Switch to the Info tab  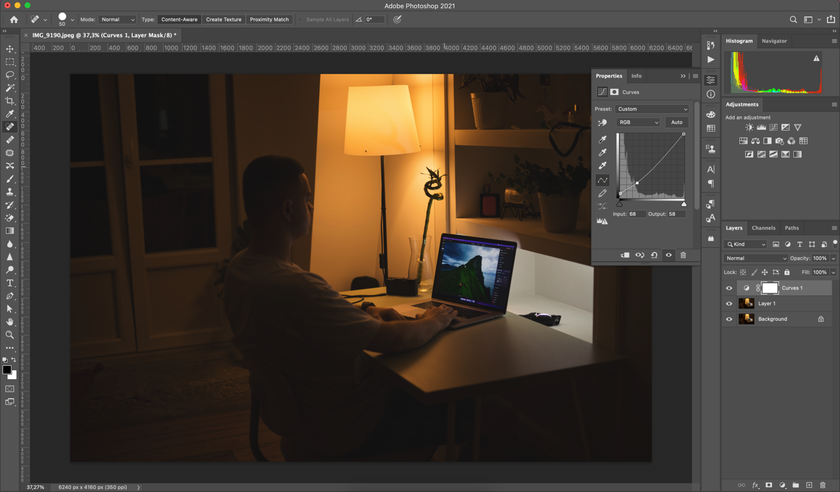[636, 76]
